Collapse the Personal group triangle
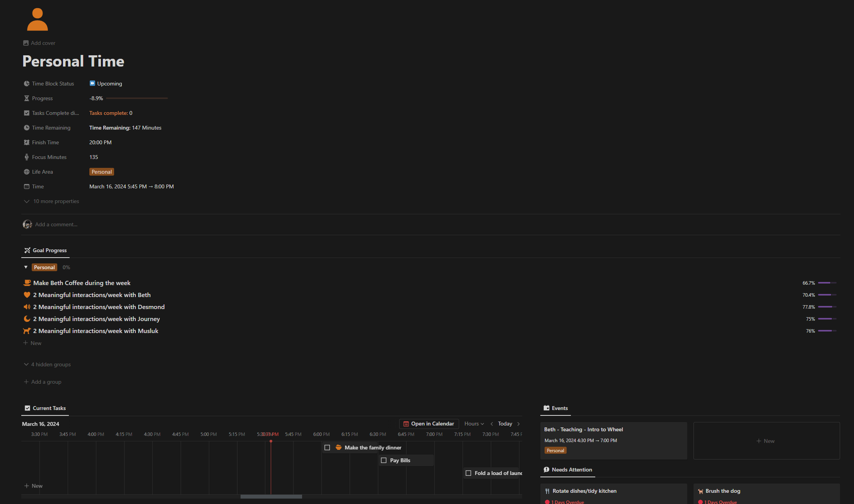Image resolution: width=854 pixels, height=504 pixels. (x=26, y=267)
